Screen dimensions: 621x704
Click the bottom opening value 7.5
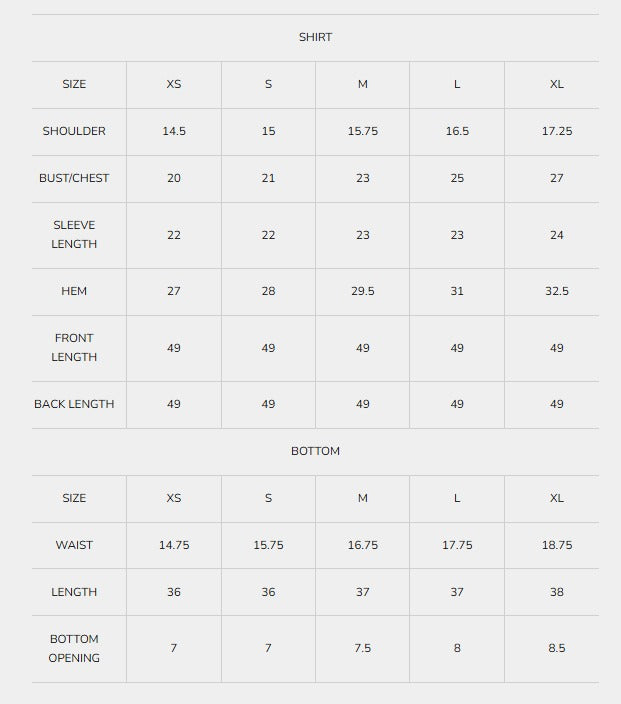click(x=363, y=648)
